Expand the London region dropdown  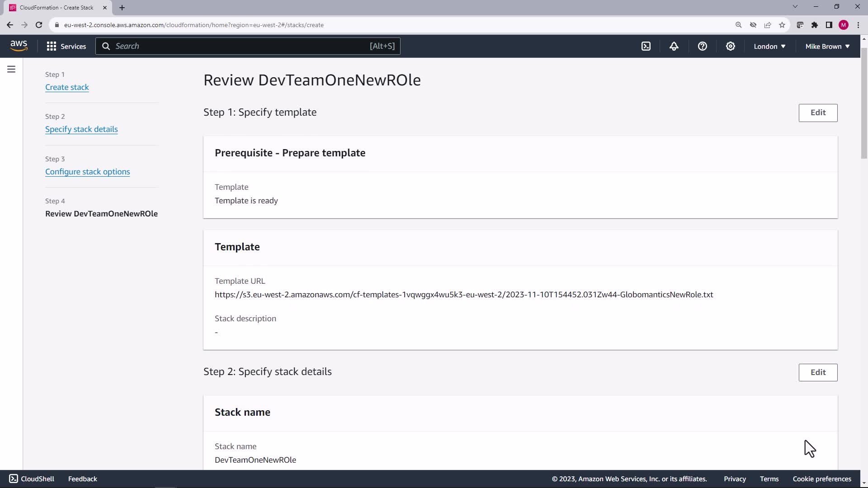click(x=769, y=46)
